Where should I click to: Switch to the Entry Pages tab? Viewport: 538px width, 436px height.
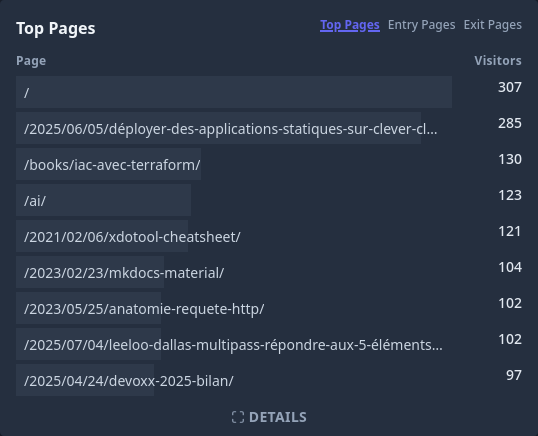click(x=421, y=25)
